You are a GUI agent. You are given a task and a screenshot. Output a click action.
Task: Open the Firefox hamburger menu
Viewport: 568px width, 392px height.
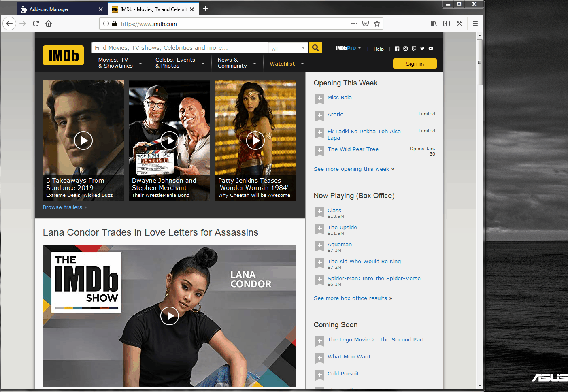coord(475,23)
